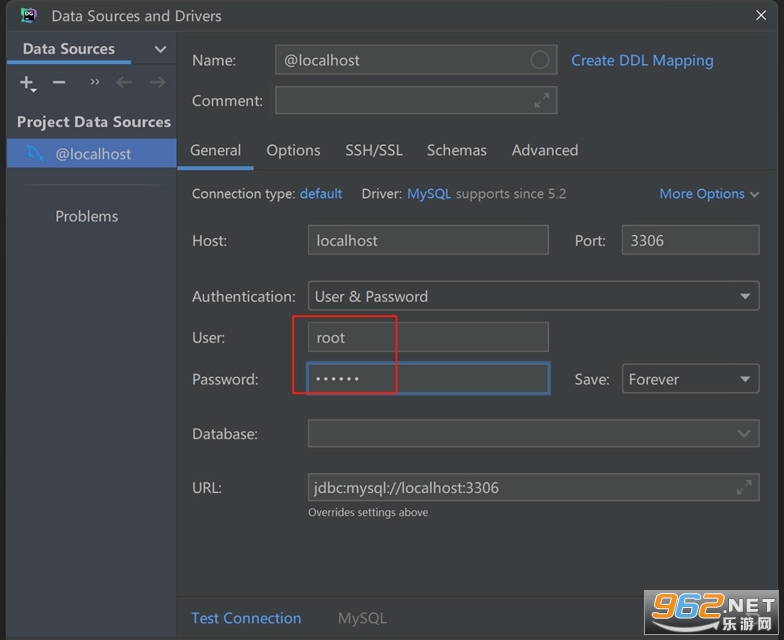Close the Data Sources and Drivers dialog
Viewport: 784px width, 640px height.
[761, 16]
